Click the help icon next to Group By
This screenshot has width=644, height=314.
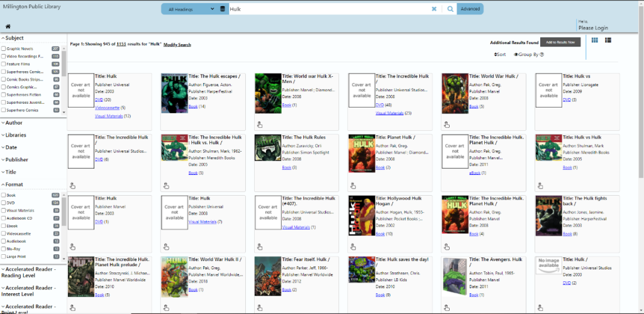541,55
